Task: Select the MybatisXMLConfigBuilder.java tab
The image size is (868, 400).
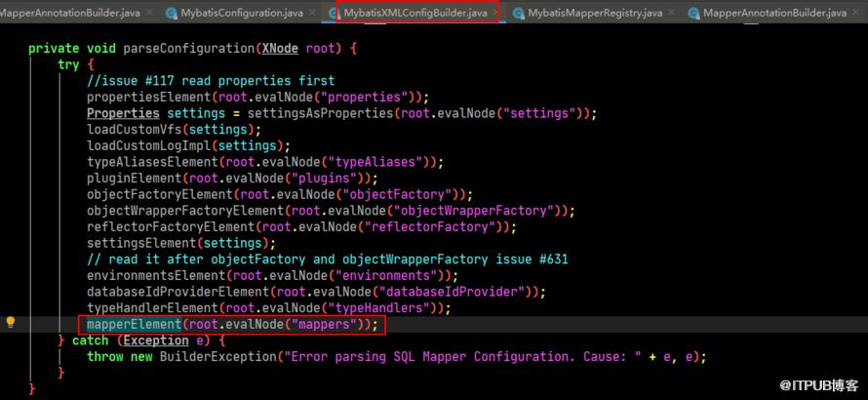Action: click(415, 12)
